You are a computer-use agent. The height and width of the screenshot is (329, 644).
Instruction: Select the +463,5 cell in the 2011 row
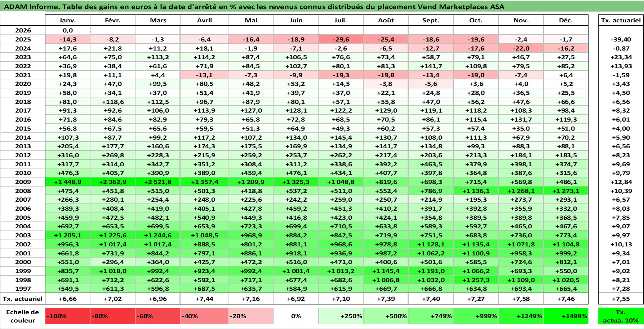click(431, 164)
